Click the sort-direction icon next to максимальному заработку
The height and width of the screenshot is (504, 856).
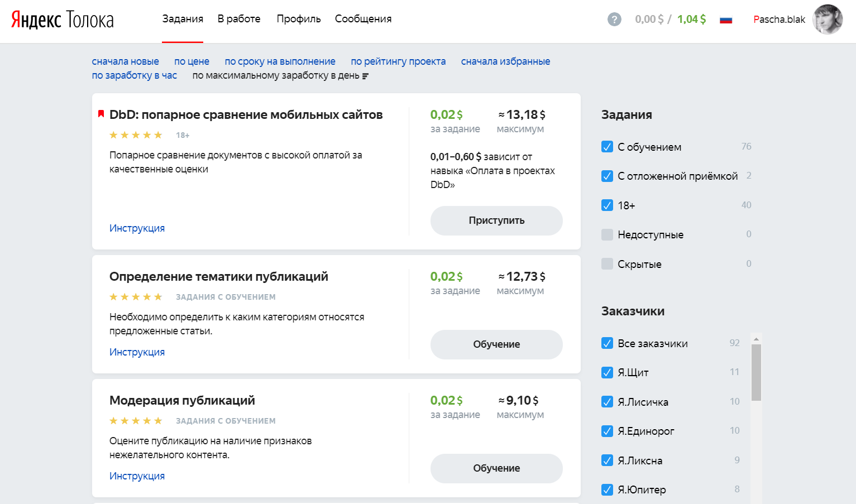[365, 76]
